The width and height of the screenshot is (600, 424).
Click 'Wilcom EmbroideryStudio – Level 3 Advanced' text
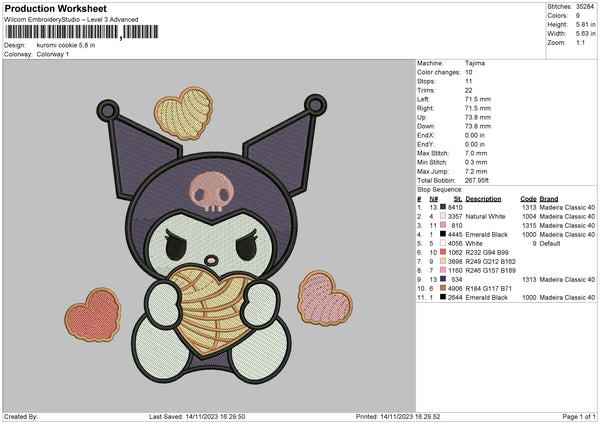pos(71,19)
